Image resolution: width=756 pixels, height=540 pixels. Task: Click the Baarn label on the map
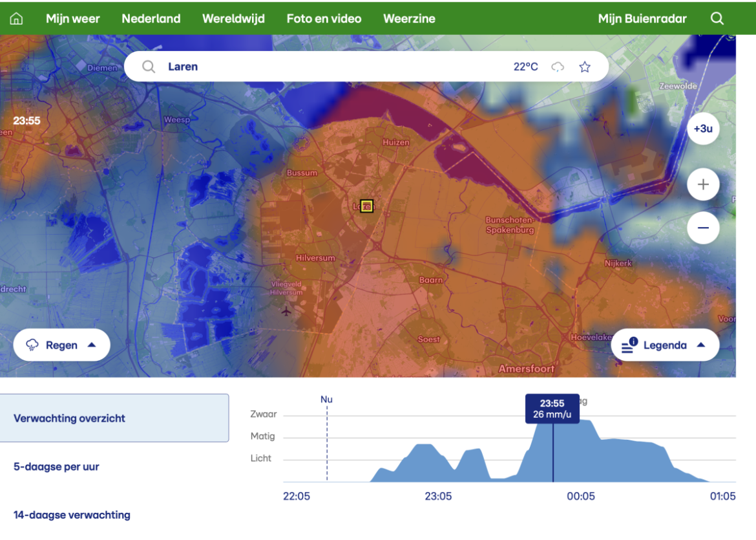tap(430, 280)
